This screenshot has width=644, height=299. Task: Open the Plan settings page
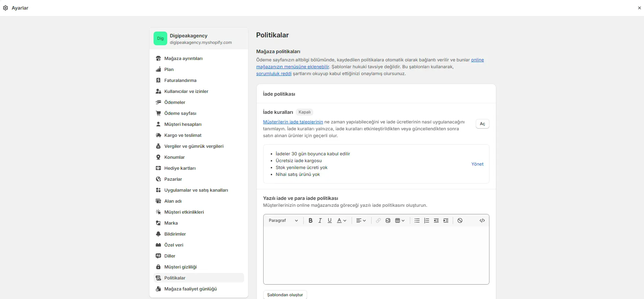coord(199,69)
